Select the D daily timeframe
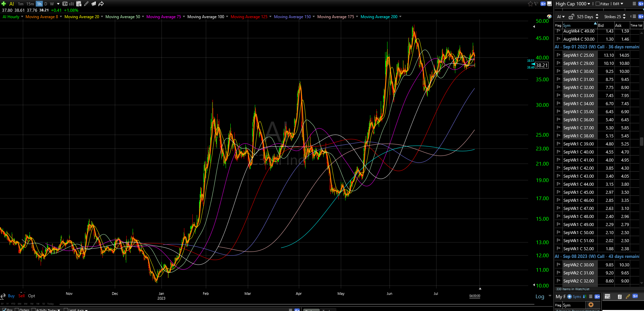 (x=46, y=4)
